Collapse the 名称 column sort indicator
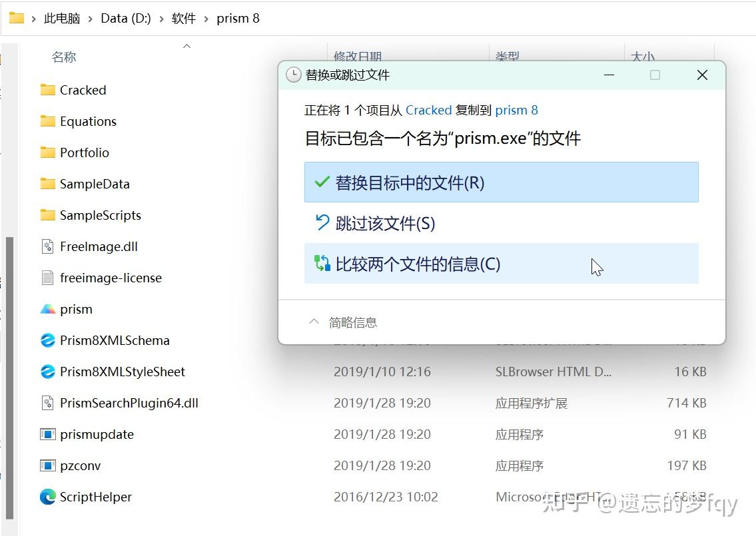The image size is (756, 536). click(x=187, y=45)
